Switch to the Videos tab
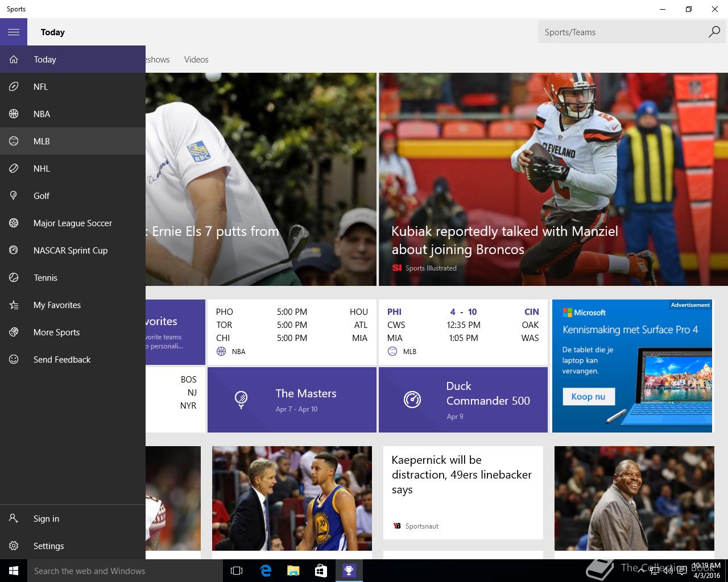The height and width of the screenshot is (582, 728). tap(196, 59)
